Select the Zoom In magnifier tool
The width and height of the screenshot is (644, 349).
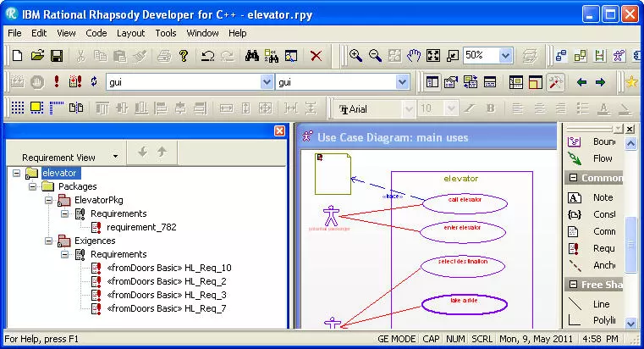[355, 56]
